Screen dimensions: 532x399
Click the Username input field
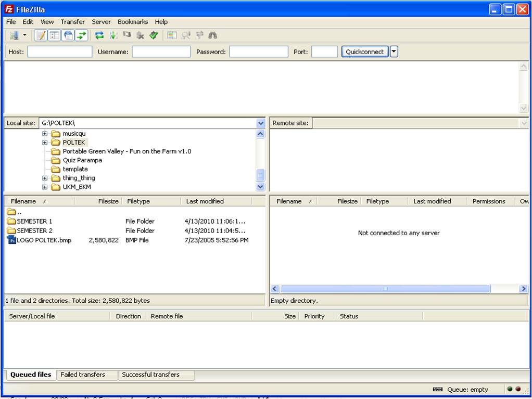click(161, 52)
